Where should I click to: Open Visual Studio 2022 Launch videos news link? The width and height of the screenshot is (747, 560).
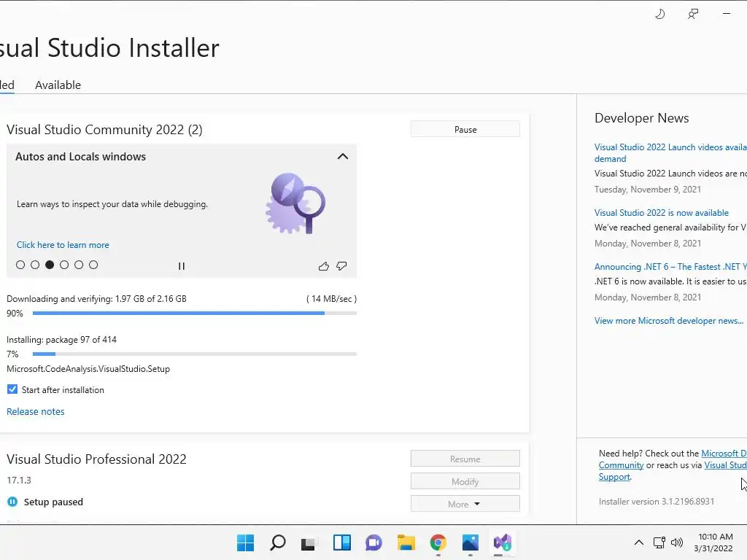click(670, 153)
